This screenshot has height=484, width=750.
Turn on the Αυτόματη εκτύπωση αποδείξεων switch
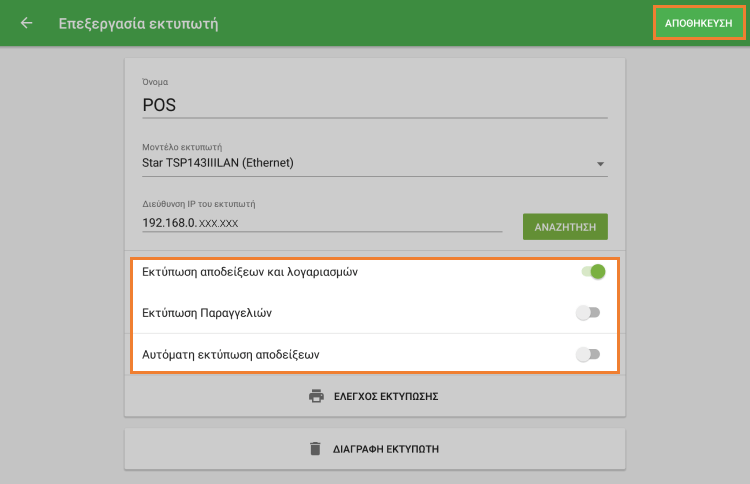[588, 354]
